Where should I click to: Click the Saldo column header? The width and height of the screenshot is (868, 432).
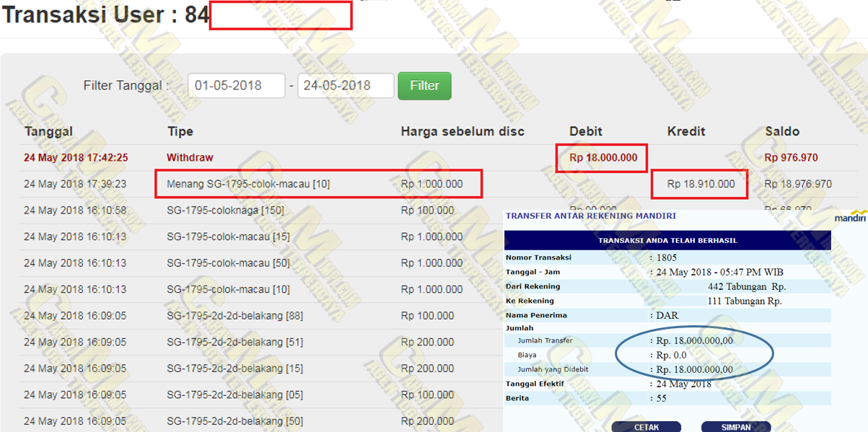782,132
